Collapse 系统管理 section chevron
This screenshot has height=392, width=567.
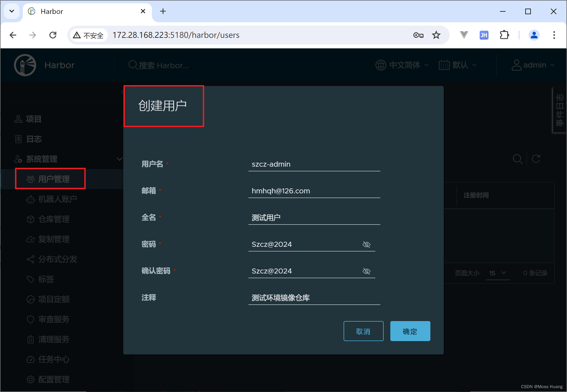[119, 159]
